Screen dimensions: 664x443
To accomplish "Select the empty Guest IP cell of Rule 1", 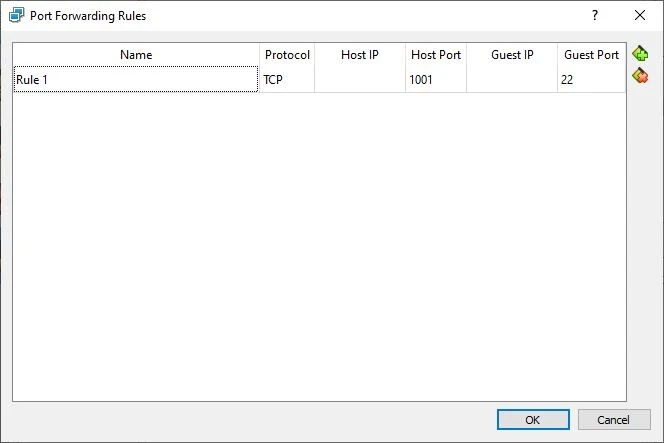I will [511, 80].
